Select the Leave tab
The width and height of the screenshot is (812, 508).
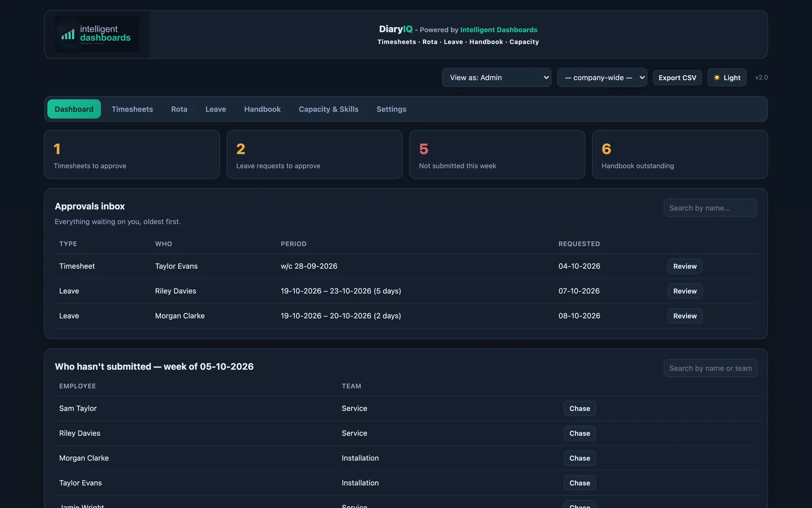216,109
